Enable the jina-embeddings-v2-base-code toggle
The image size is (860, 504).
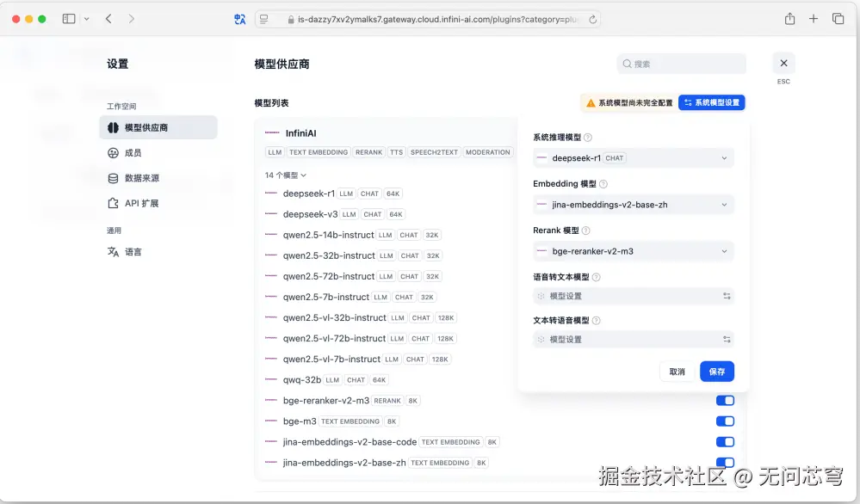pyautogui.click(x=725, y=441)
